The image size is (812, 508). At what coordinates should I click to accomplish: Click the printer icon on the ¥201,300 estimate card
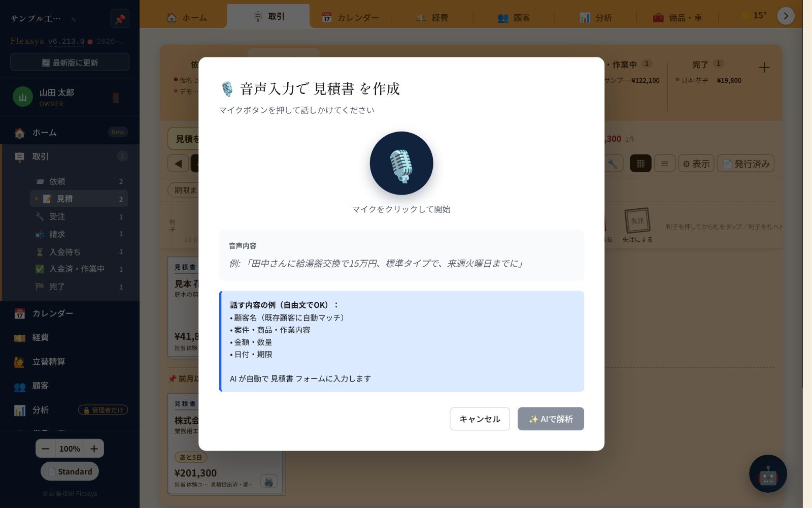(x=268, y=481)
